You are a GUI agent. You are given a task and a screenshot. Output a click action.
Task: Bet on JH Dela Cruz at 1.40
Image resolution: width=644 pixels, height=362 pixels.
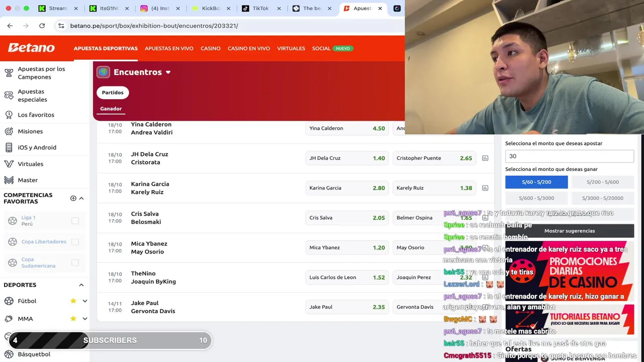(x=347, y=158)
